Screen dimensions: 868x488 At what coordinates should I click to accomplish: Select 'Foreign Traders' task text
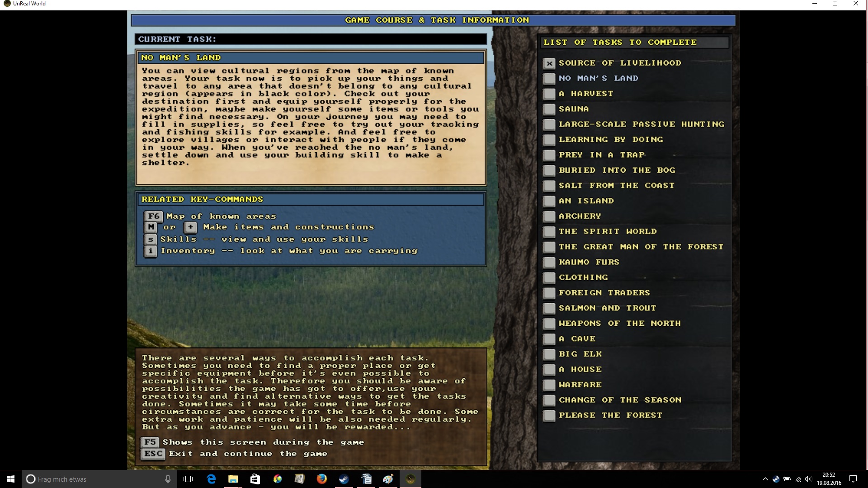(604, 293)
